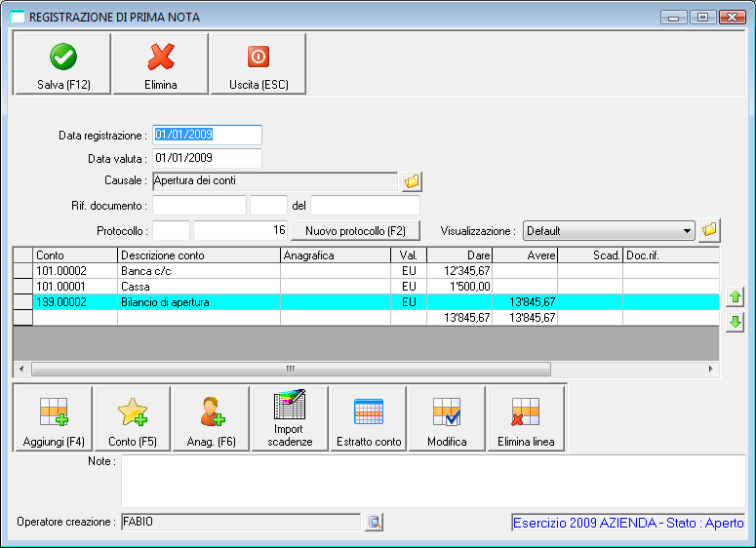The image size is (756, 548).
Task: Click the horizontal scrollbar left arrow
Action: 21,370
